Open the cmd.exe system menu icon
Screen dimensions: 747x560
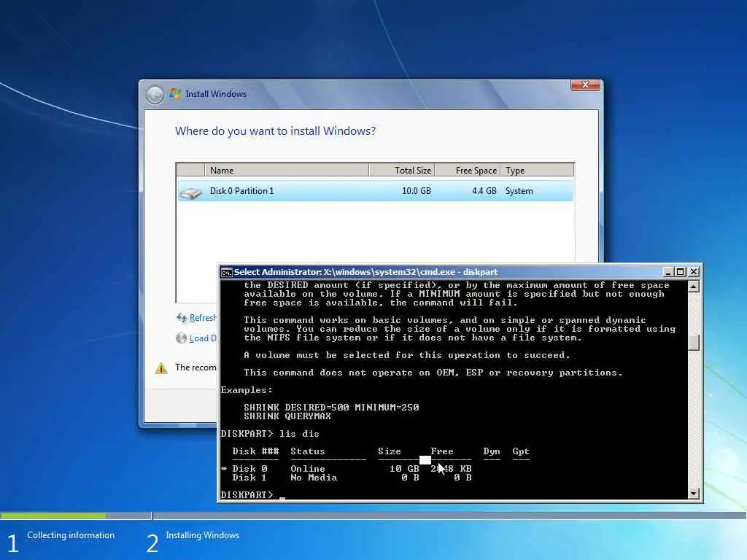pyautogui.click(x=227, y=273)
